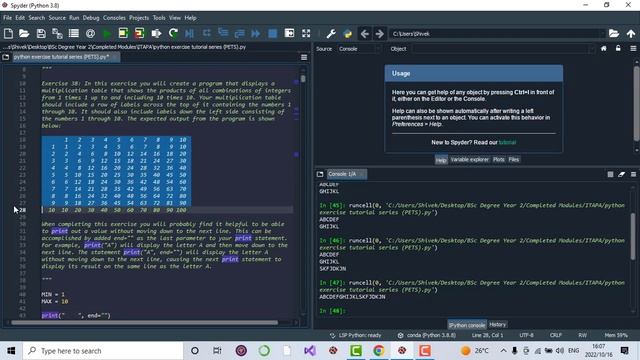Switch to the Variable explorer tab
640x360 pixels.
point(469,160)
